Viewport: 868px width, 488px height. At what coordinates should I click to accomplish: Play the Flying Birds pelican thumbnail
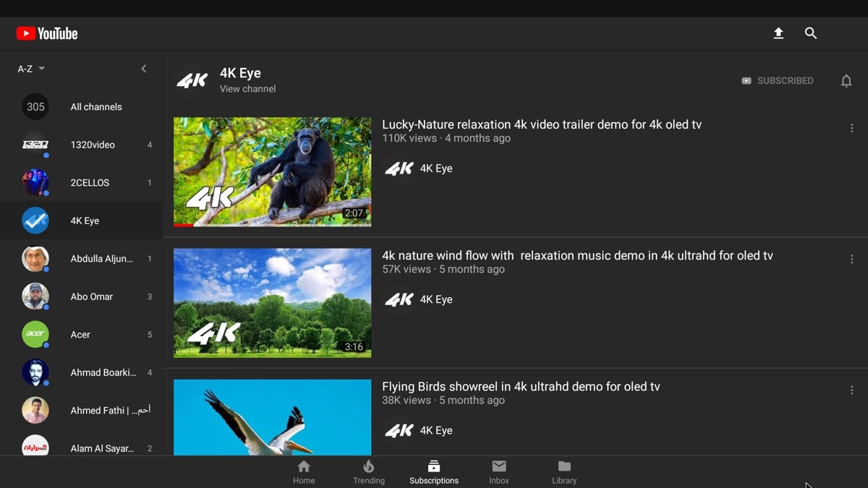(x=273, y=417)
